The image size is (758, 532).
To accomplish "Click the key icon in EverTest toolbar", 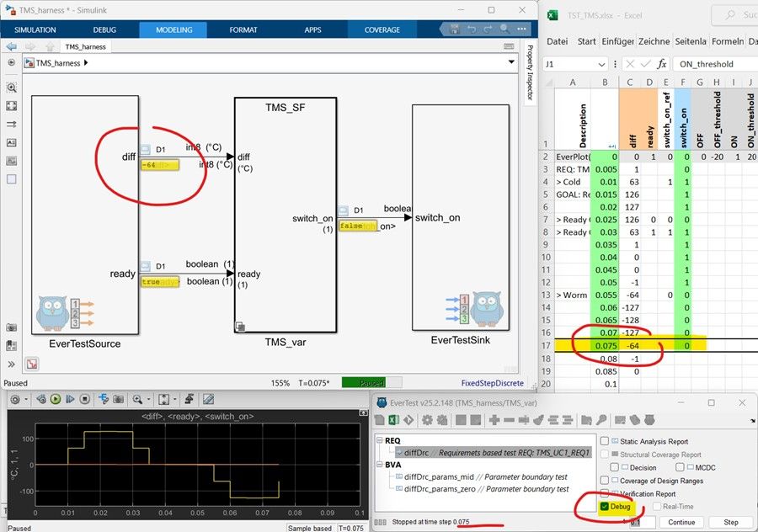I will point(601,420).
